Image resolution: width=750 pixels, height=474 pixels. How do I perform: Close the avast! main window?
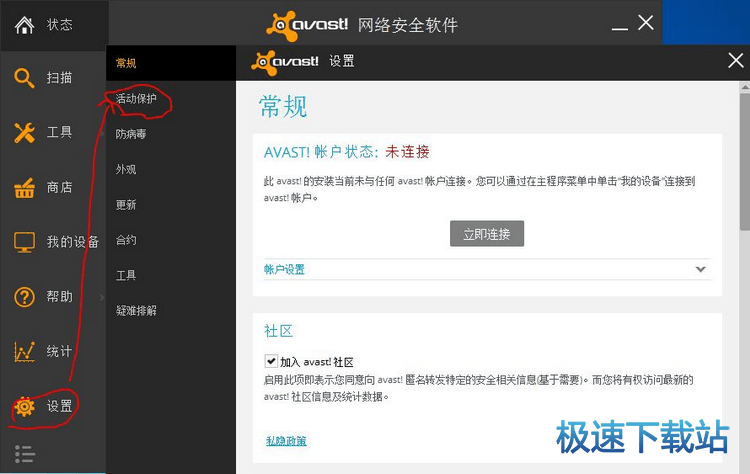tap(646, 22)
